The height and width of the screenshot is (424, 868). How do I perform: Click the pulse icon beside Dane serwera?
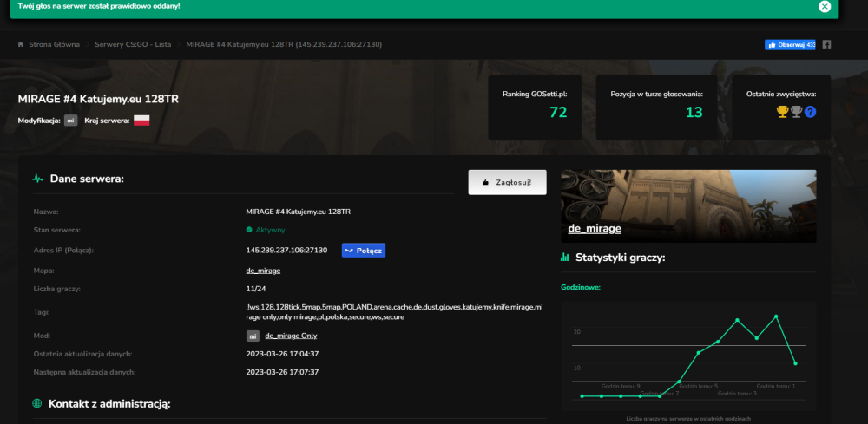pyautogui.click(x=37, y=179)
